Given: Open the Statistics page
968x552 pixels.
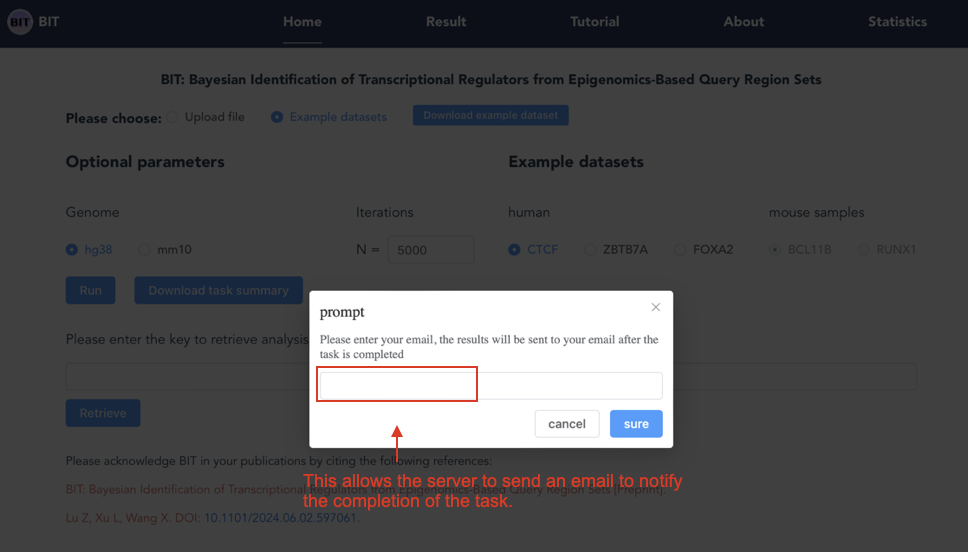Looking at the screenshot, I should 897,22.
